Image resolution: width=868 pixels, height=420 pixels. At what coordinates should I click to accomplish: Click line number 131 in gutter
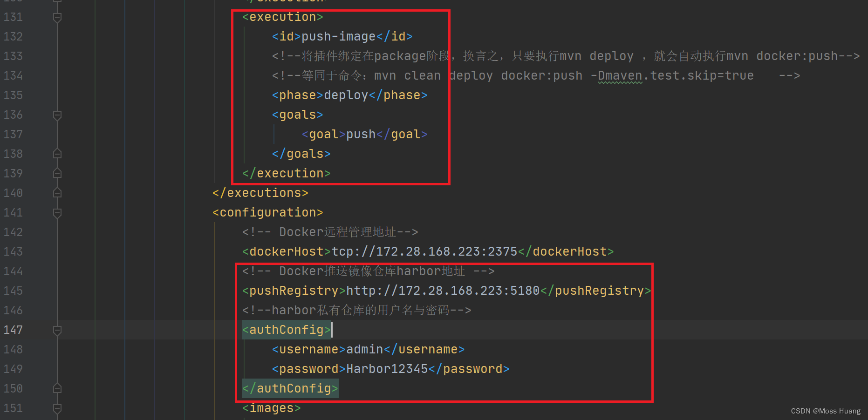click(13, 17)
